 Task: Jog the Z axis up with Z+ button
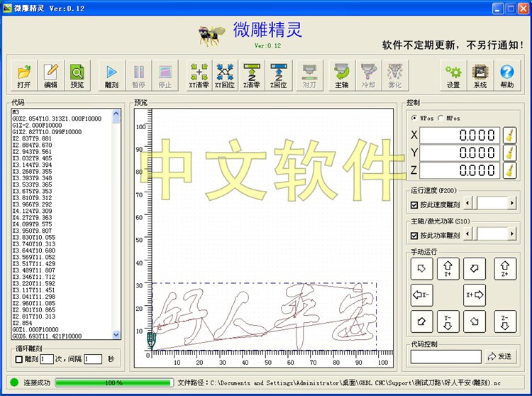(x=505, y=268)
